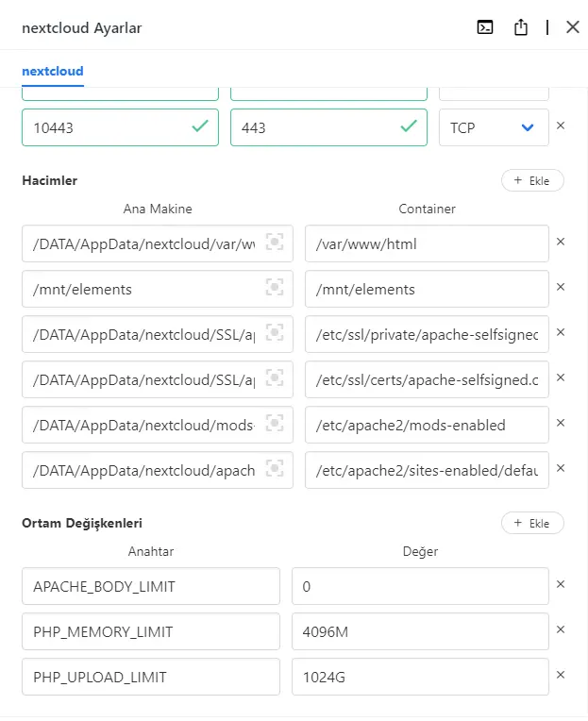This screenshot has width=588, height=721.
Task: Browse host path for sites-enabled volume row
Action: 275,469
